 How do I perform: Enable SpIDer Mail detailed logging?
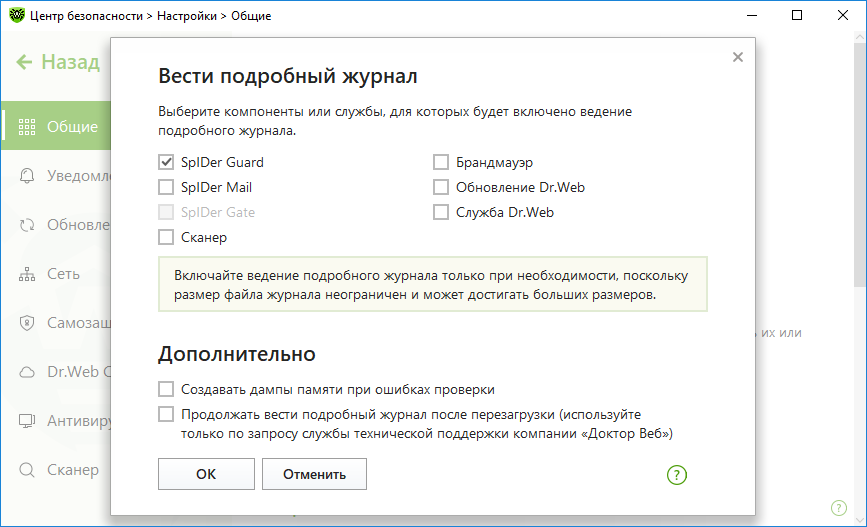pyautogui.click(x=166, y=187)
